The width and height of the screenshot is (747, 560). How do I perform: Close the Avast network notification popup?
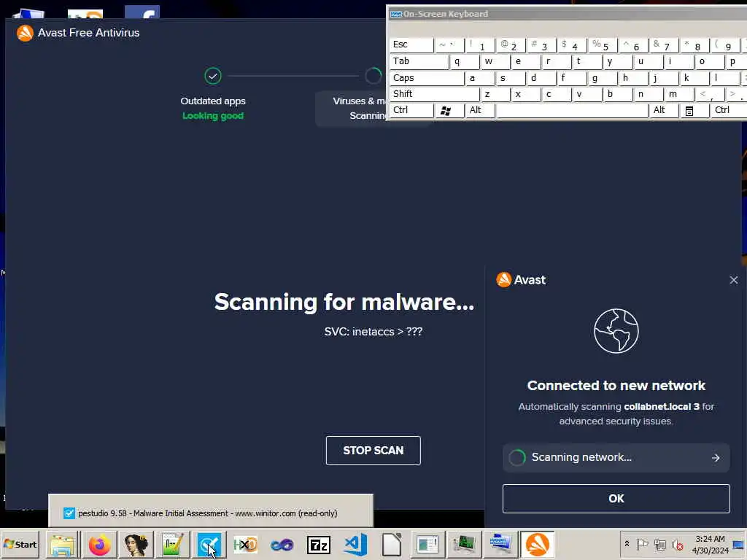click(x=734, y=280)
